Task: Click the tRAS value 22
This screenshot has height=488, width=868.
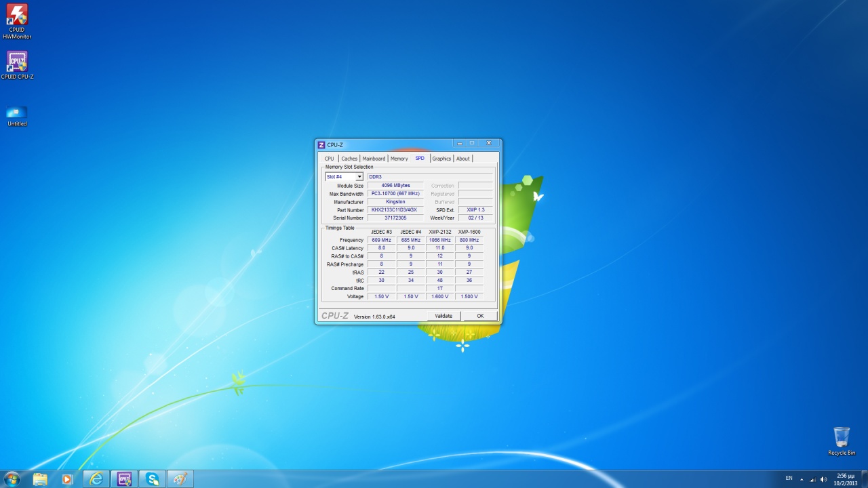Action: (381, 272)
